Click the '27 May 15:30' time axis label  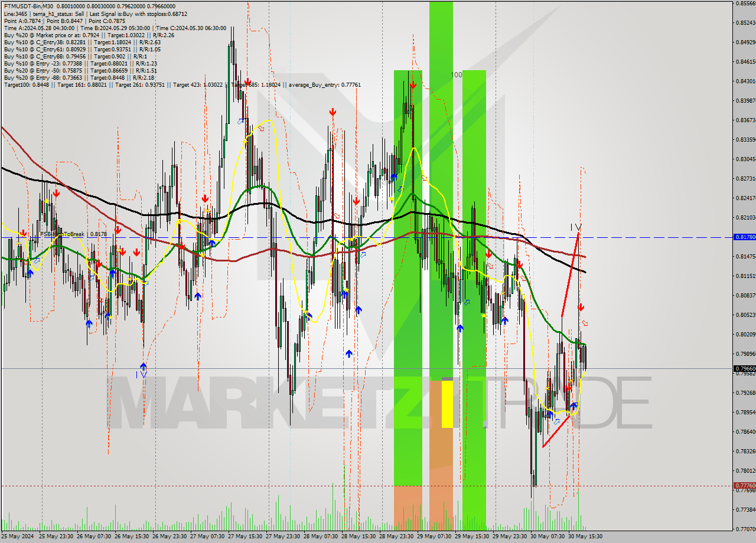point(246,537)
